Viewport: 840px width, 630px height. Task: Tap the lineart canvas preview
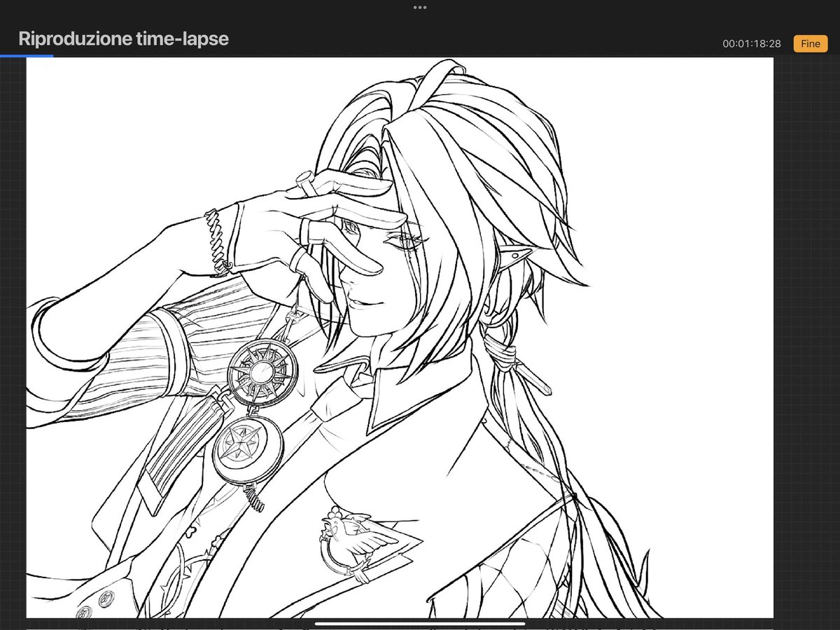click(x=400, y=337)
